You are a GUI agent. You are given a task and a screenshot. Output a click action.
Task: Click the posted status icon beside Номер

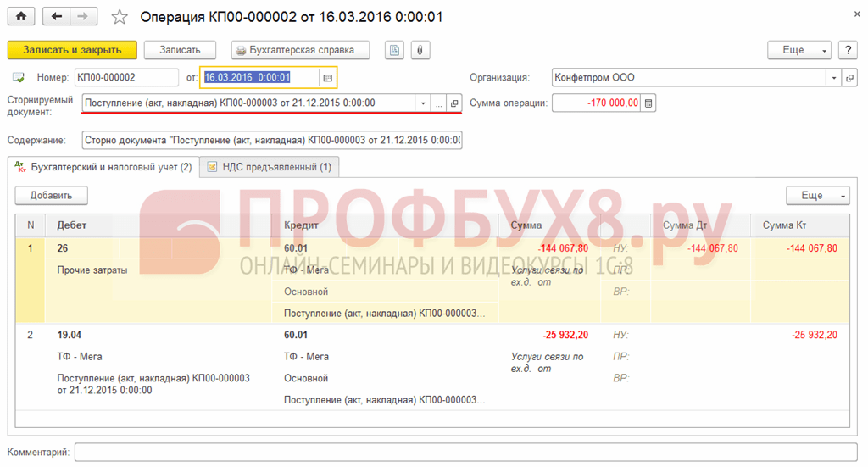[19, 77]
